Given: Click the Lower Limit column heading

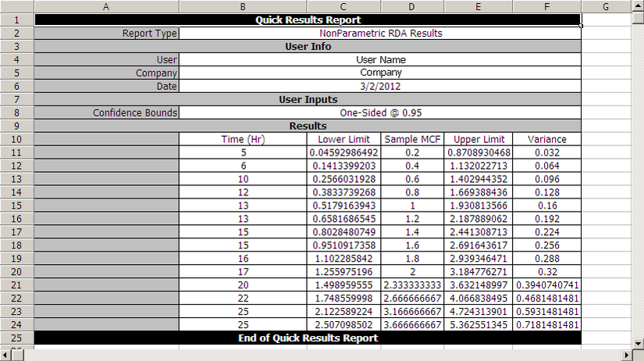Looking at the screenshot, I should pos(343,139).
